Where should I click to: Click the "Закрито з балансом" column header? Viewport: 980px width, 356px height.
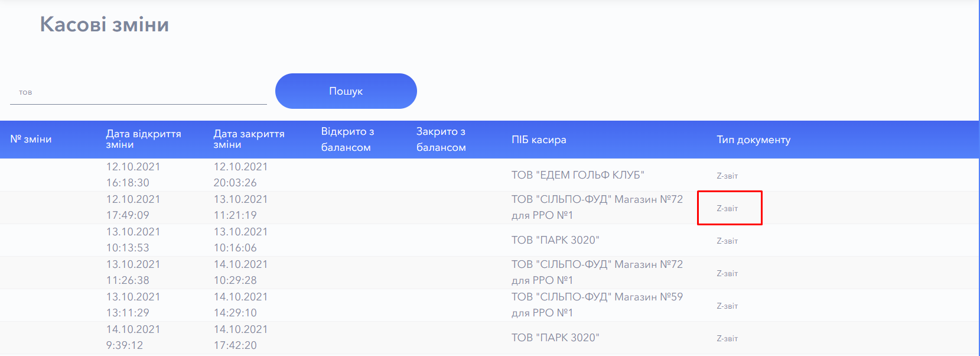[441, 140]
